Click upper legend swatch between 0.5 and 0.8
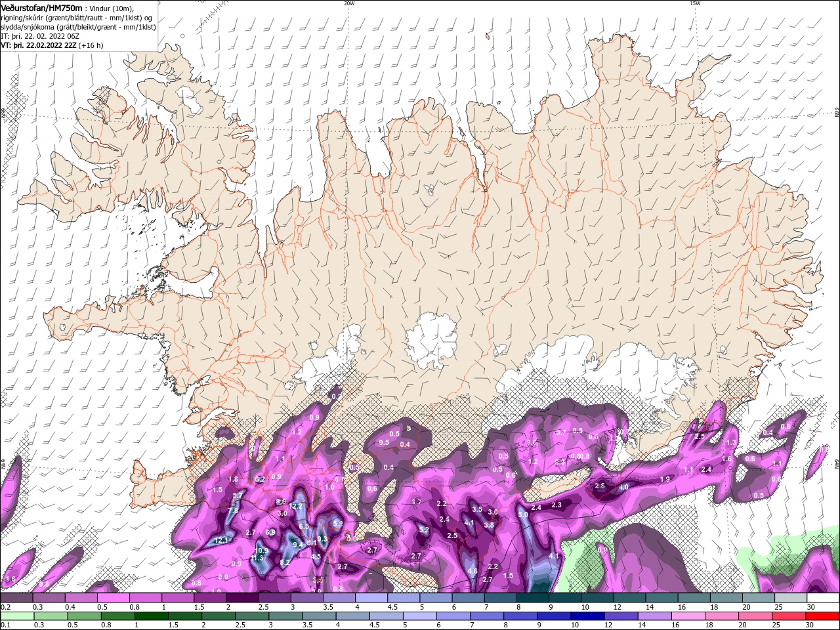 pos(113,598)
